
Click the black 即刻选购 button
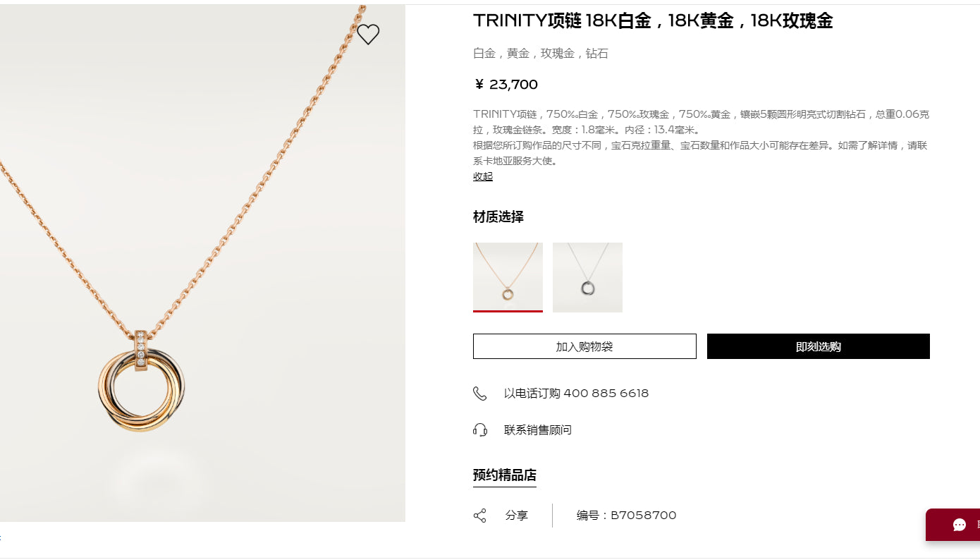pos(819,346)
